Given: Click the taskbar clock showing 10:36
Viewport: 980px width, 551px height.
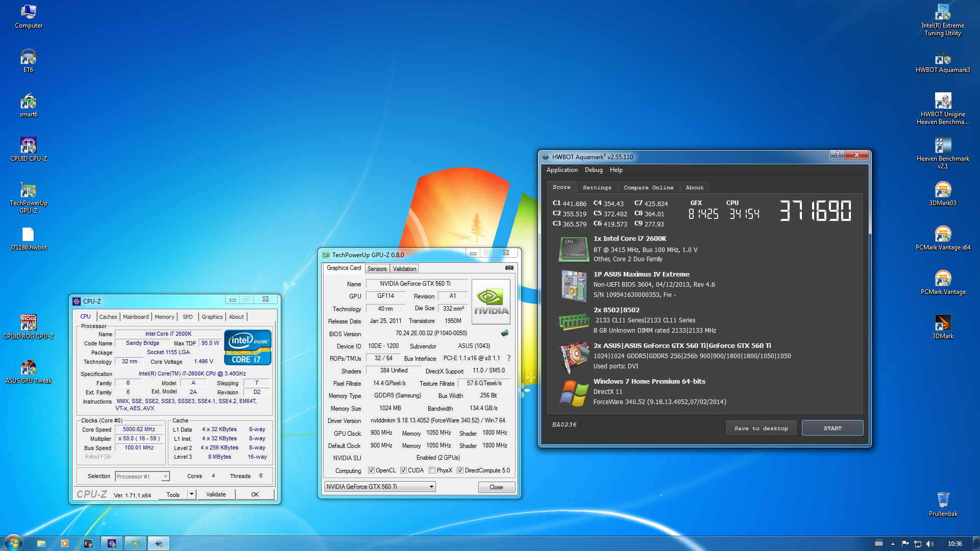Looking at the screenshot, I should pyautogui.click(x=954, y=544).
